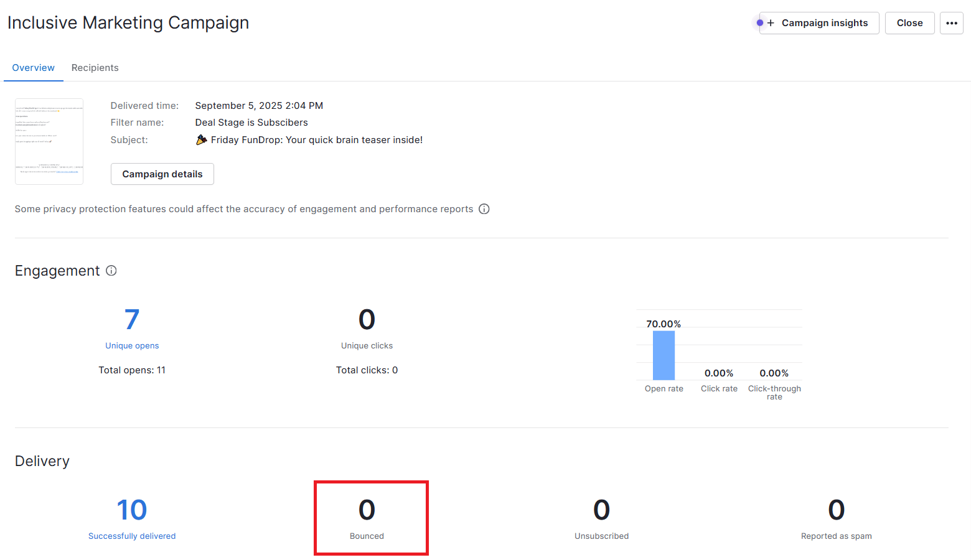Click the party popper emoji in the subject

pos(200,139)
